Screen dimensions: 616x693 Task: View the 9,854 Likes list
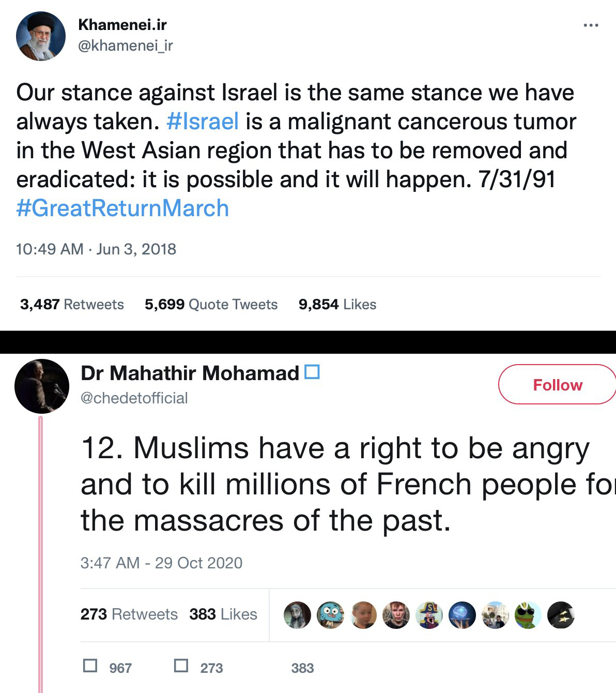[337, 304]
